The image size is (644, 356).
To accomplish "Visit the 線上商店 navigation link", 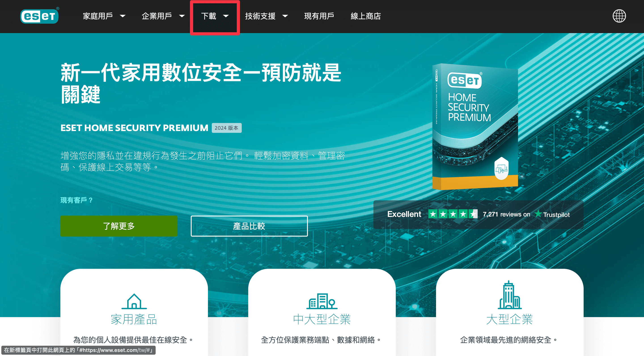I will pos(366,16).
